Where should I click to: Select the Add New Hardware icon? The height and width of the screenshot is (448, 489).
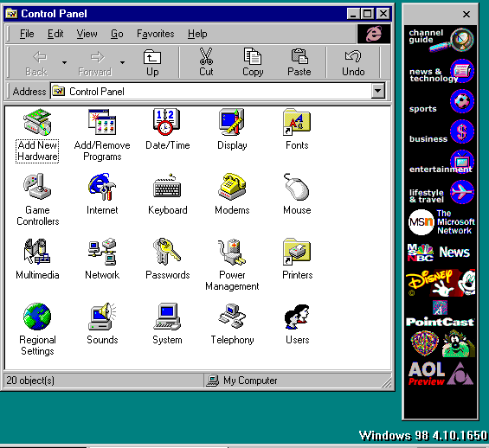37,122
